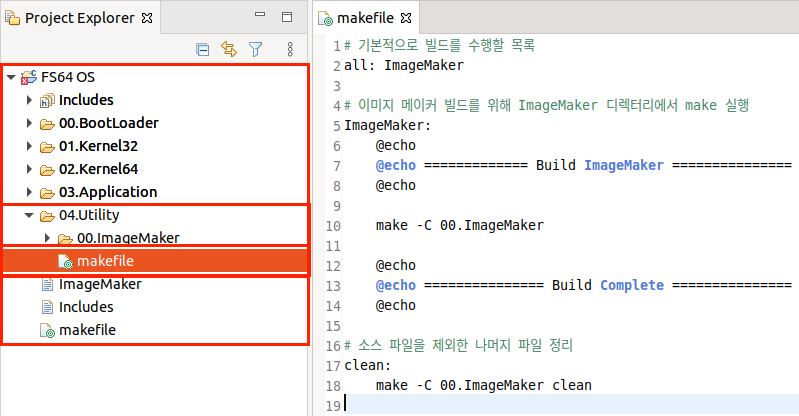Screen dimensions: 799x416
Task: Collapse the 04.Utility folder
Action: click(x=29, y=215)
